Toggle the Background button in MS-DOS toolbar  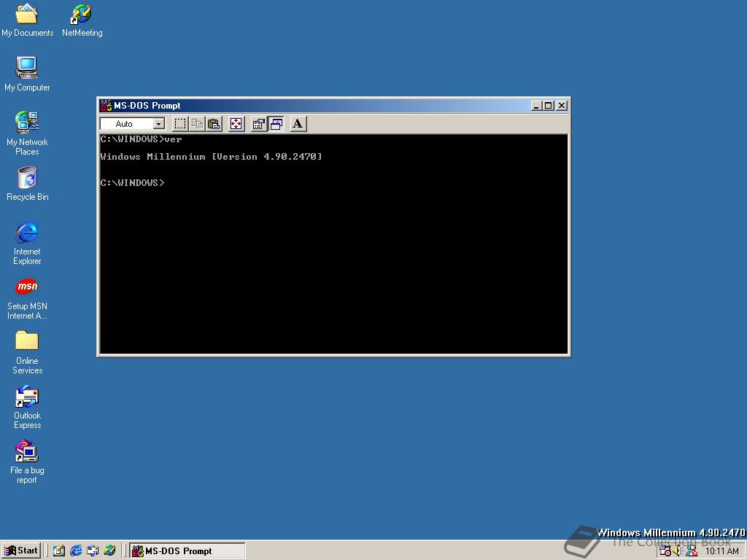[x=276, y=124]
